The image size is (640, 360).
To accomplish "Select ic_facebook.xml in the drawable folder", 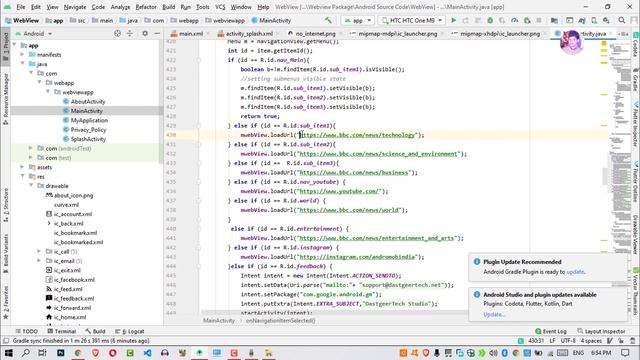I will [x=74, y=280].
